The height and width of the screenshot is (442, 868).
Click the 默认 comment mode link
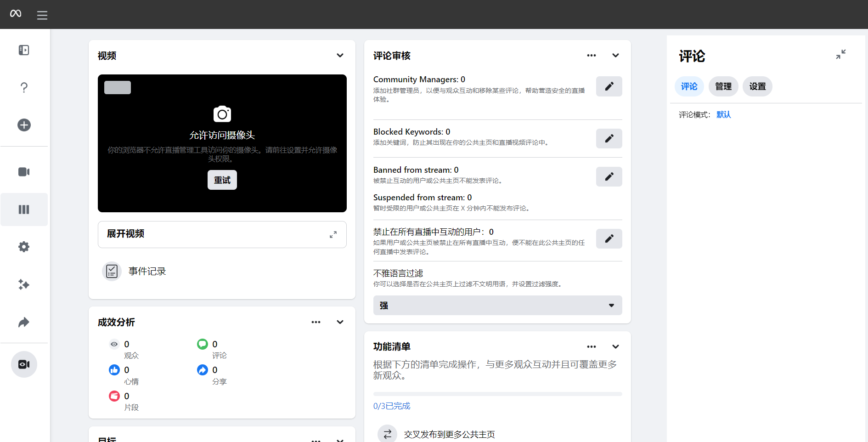click(723, 114)
